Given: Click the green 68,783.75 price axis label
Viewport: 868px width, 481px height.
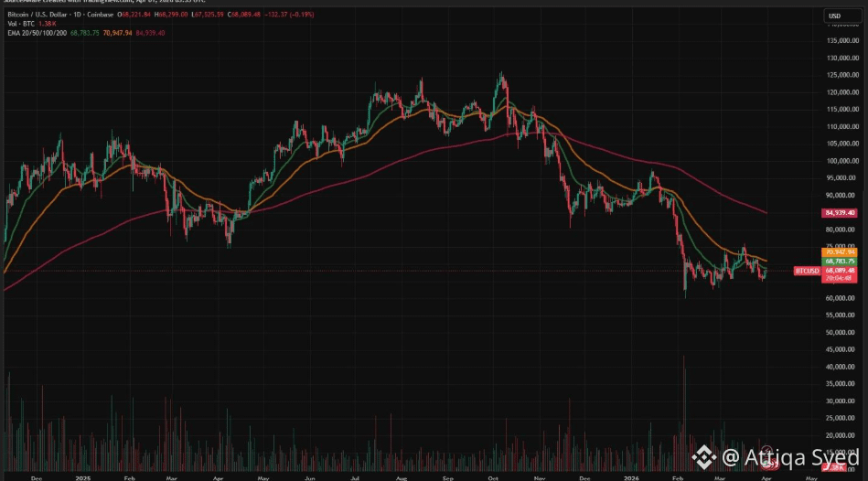Looking at the screenshot, I should click(840, 262).
